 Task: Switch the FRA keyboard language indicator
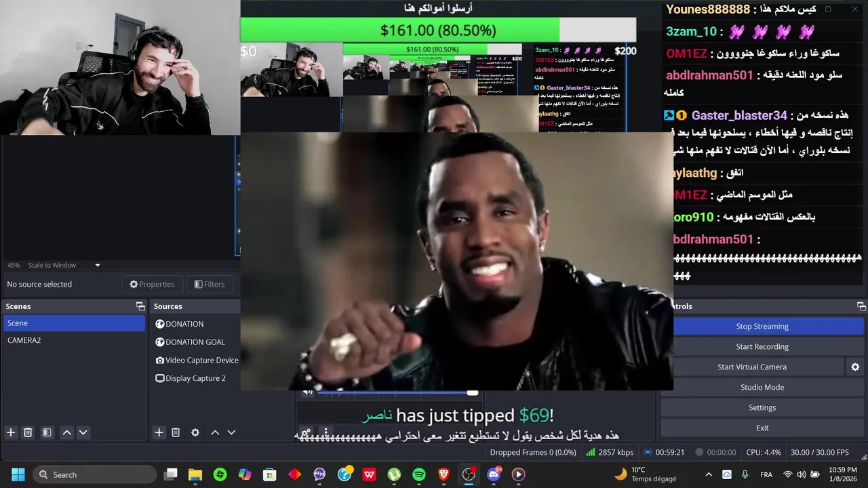click(766, 474)
